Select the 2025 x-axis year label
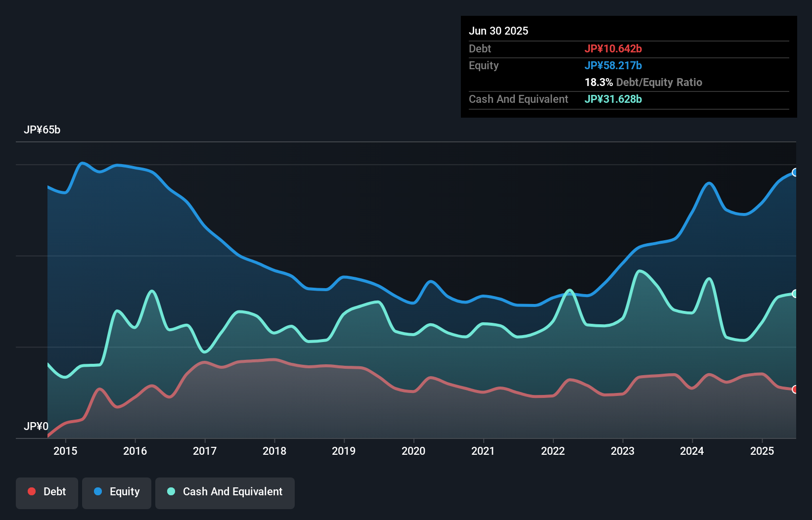The image size is (812, 520). (x=762, y=451)
